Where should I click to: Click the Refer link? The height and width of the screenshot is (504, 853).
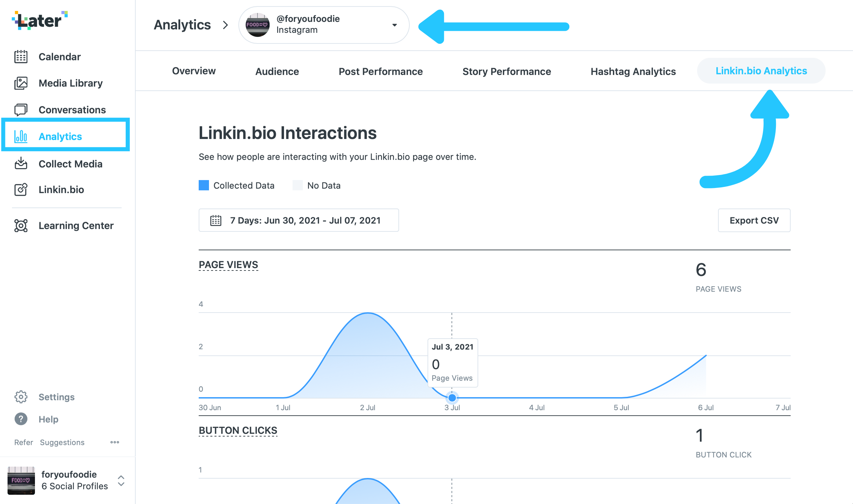(x=24, y=442)
